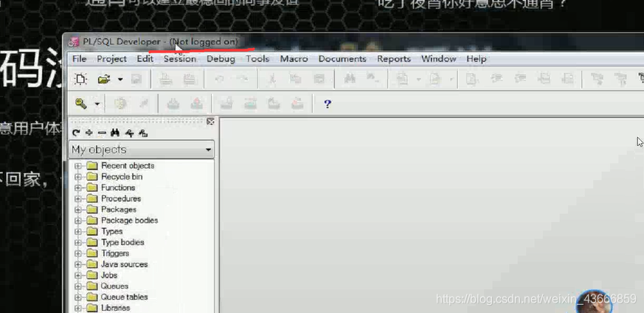Select the Queues tree item
Viewport: 644px width, 313px height.
pyautogui.click(x=114, y=286)
